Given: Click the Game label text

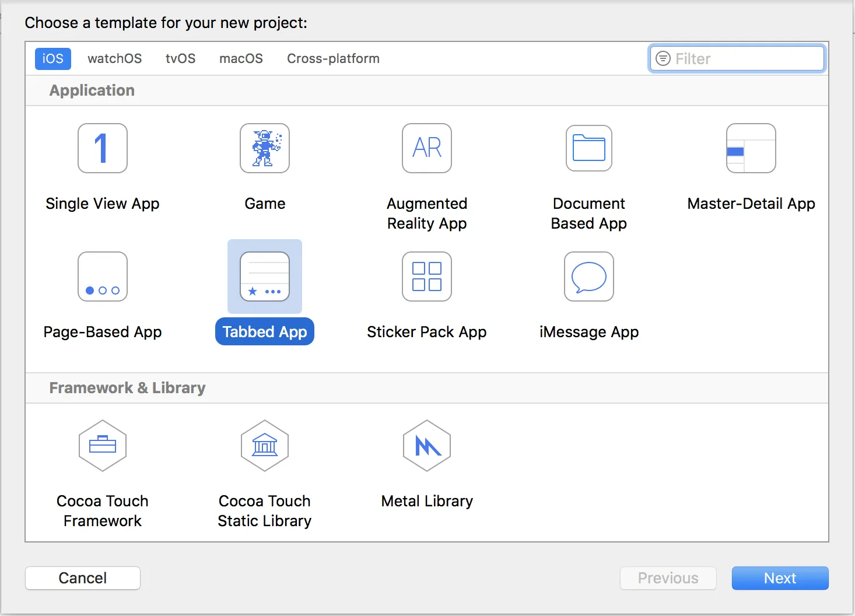Looking at the screenshot, I should tap(265, 204).
